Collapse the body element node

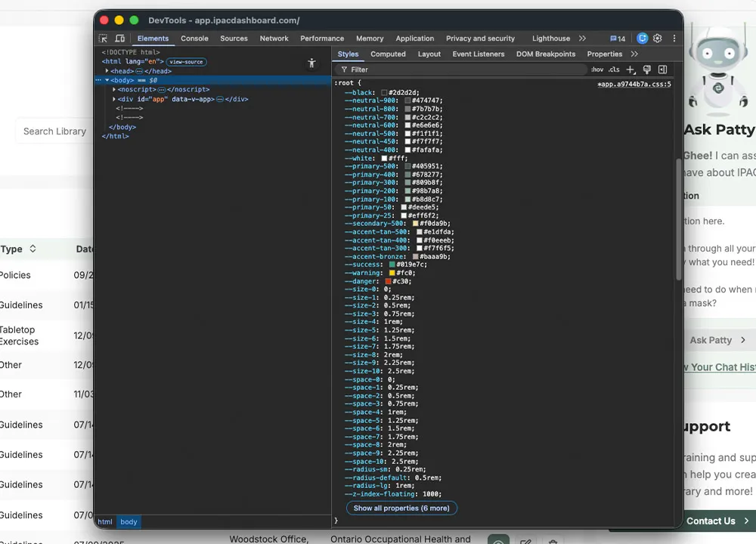[107, 80]
